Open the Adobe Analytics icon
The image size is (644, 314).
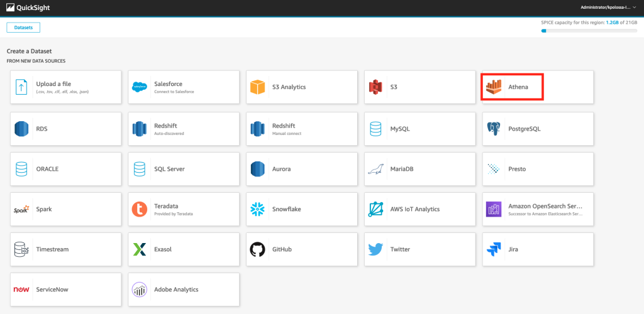coord(140,290)
